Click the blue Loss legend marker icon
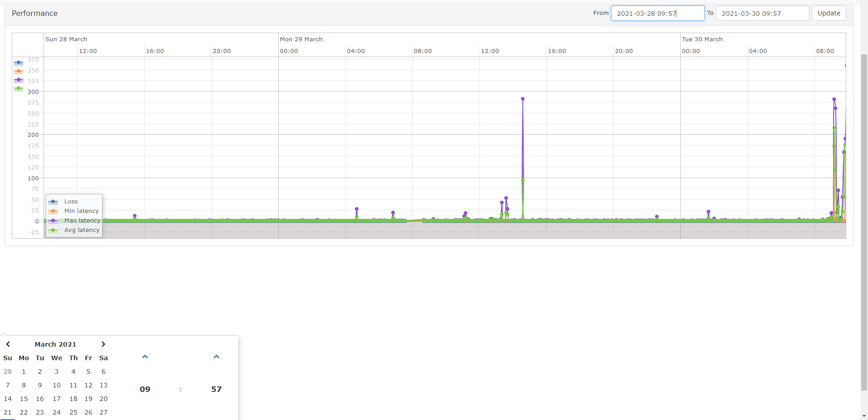The width and height of the screenshot is (868, 420). coord(53,201)
